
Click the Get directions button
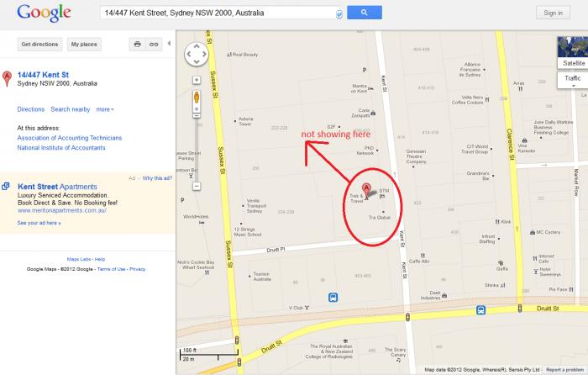tap(39, 45)
